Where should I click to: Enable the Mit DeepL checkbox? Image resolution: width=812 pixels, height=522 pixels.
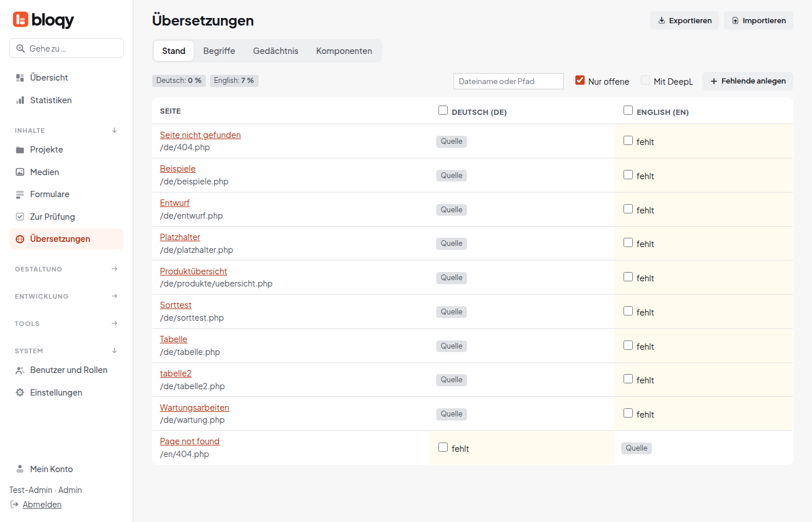(646, 80)
